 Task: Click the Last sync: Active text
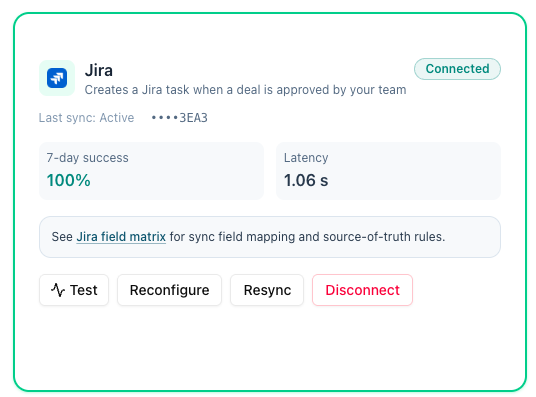click(x=86, y=118)
